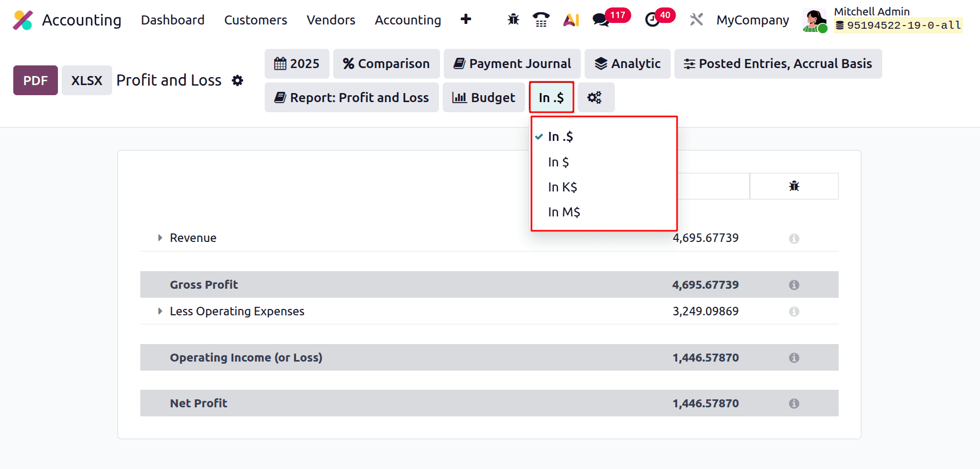This screenshot has height=469, width=980.
Task: Expand the Less Operating Expenses row
Action: [x=160, y=311]
